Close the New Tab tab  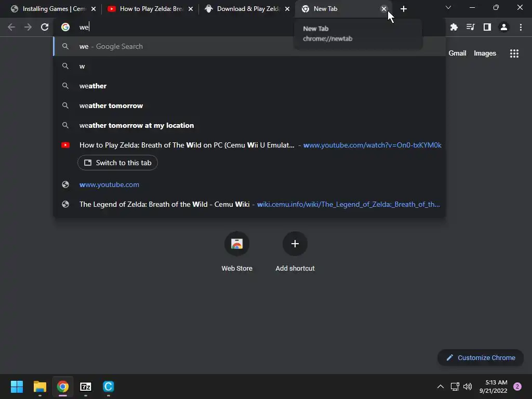click(x=384, y=9)
